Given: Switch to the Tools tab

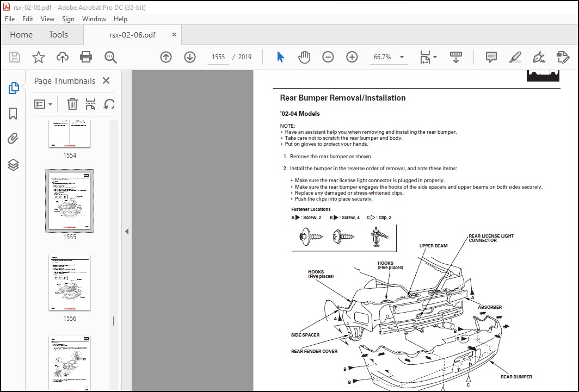Looking at the screenshot, I should tap(58, 35).
